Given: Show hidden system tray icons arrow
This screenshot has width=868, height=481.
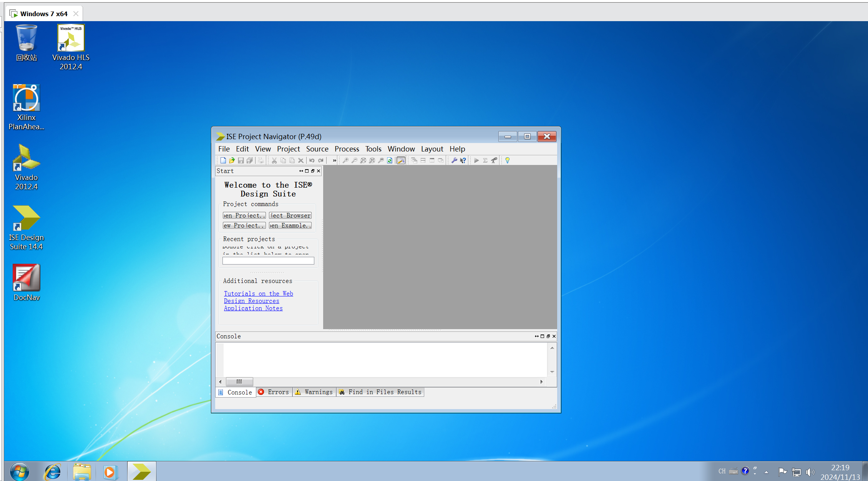Looking at the screenshot, I should click(x=766, y=472).
